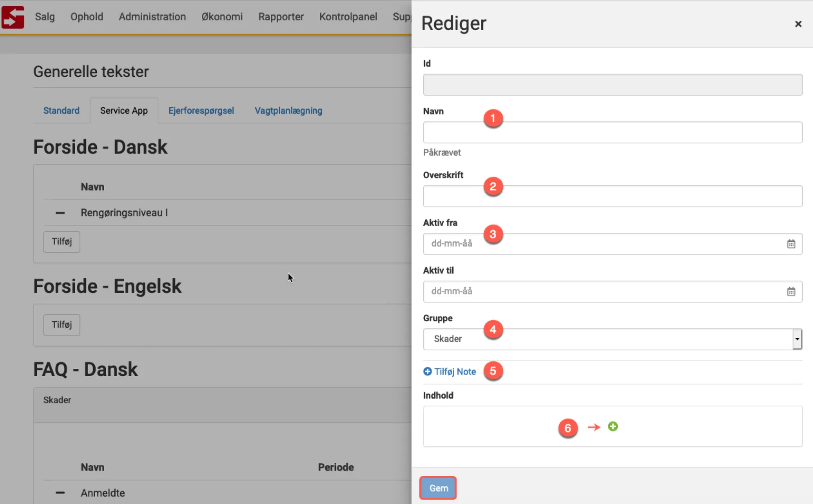Collapse the Rengøringsniveau I row minus icon
The width and height of the screenshot is (813, 504).
(60, 213)
